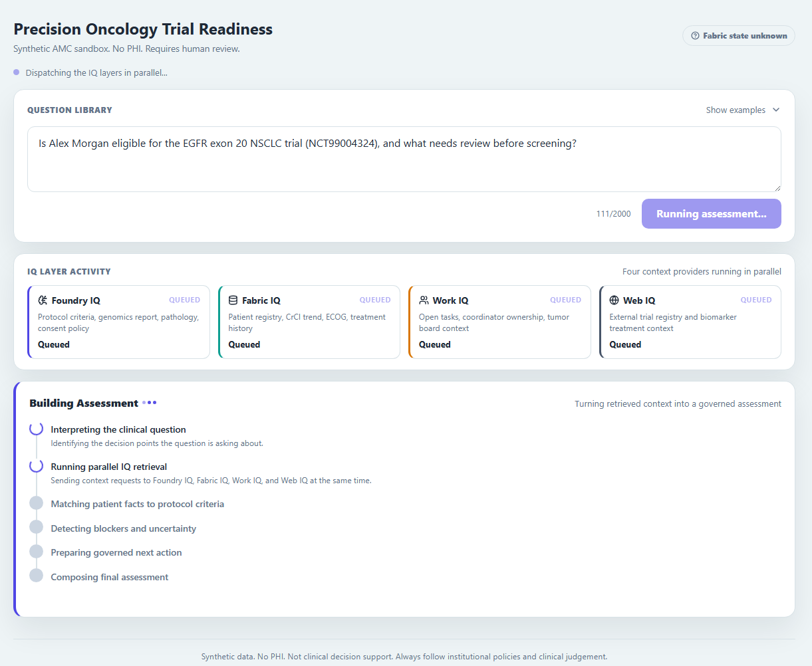Click the QUEUED badge on Fabric IQ
The width and height of the screenshot is (812, 666).
click(x=375, y=300)
